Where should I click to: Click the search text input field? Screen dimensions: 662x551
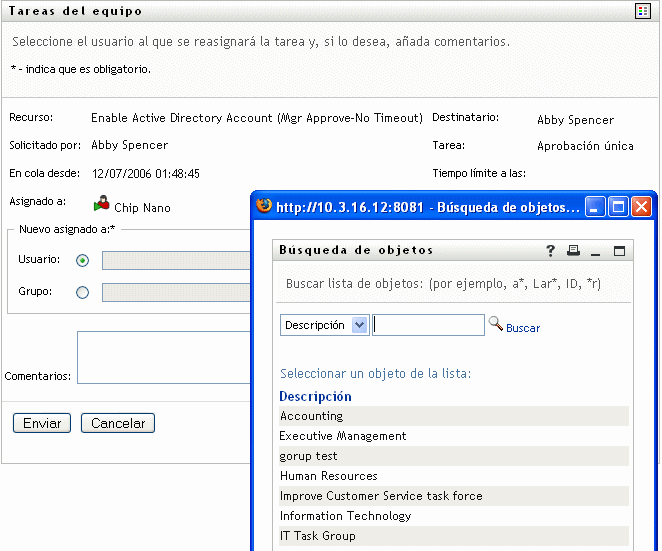(429, 325)
